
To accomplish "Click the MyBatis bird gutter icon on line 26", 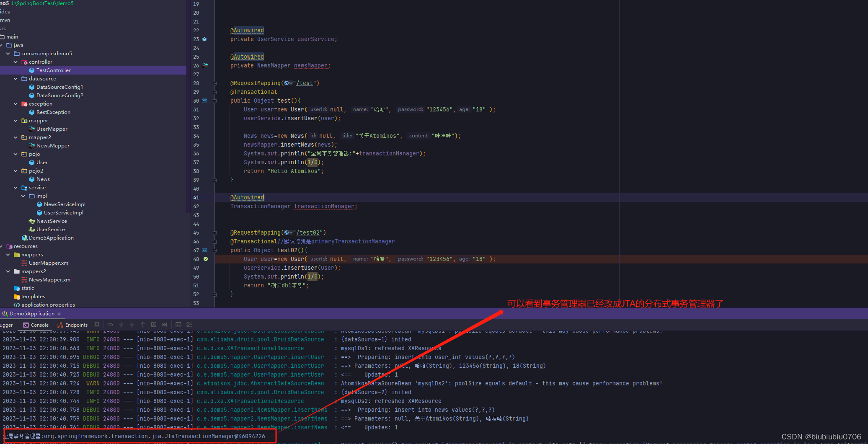I will click(x=205, y=65).
